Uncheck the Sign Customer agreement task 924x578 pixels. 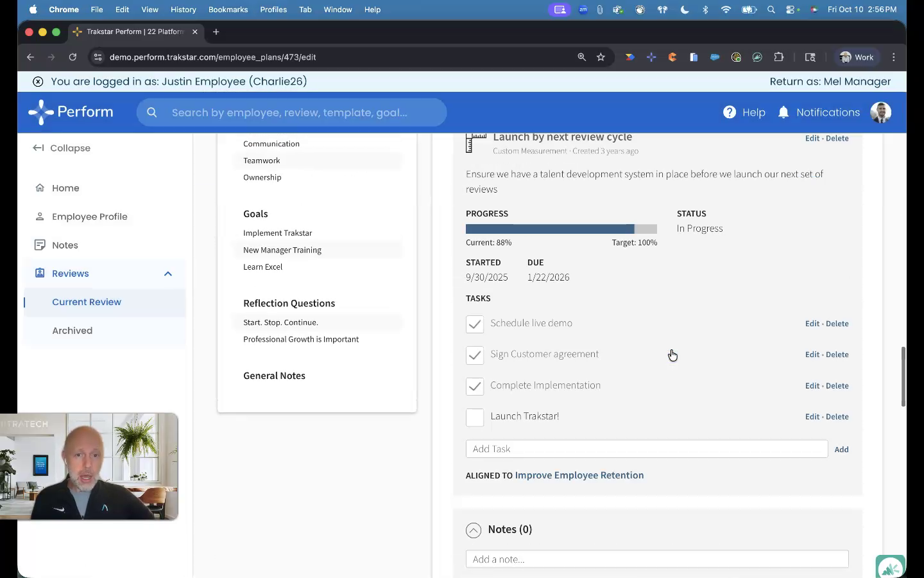(475, 355)
